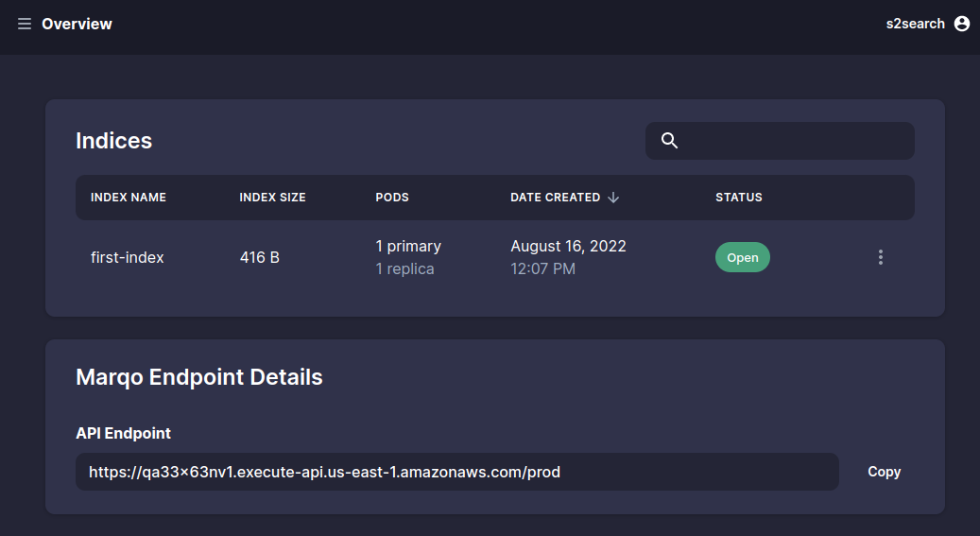Screen dimensions: 980x536
Task: Click the 1 replica pods value
Action: coord(404,268)
